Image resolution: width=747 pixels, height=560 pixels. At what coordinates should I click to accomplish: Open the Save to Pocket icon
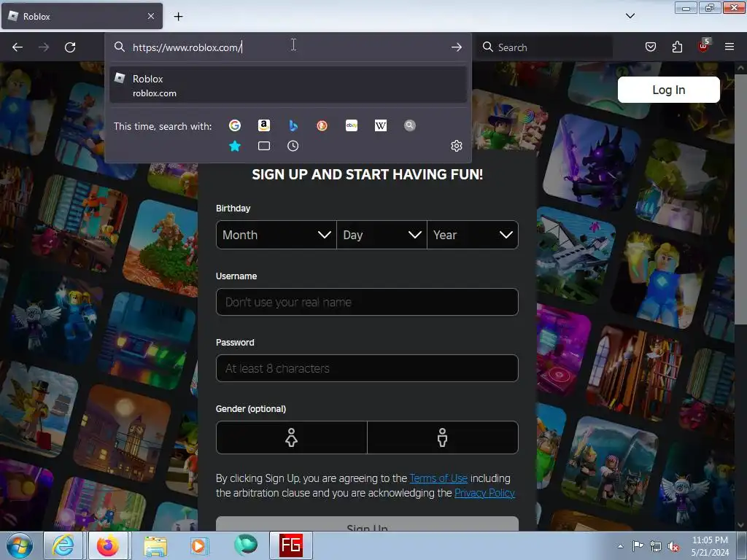click(x=651, y=47)
